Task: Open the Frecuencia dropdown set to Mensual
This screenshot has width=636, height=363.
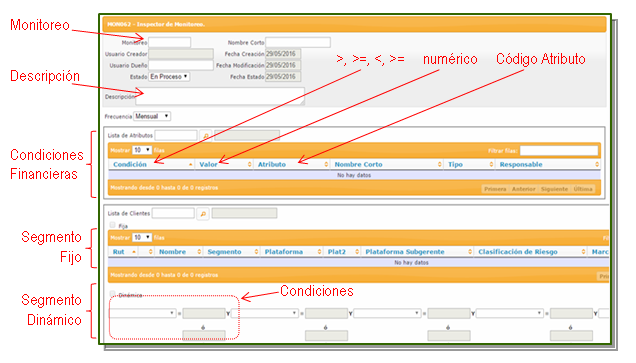Action: point(152,116)
